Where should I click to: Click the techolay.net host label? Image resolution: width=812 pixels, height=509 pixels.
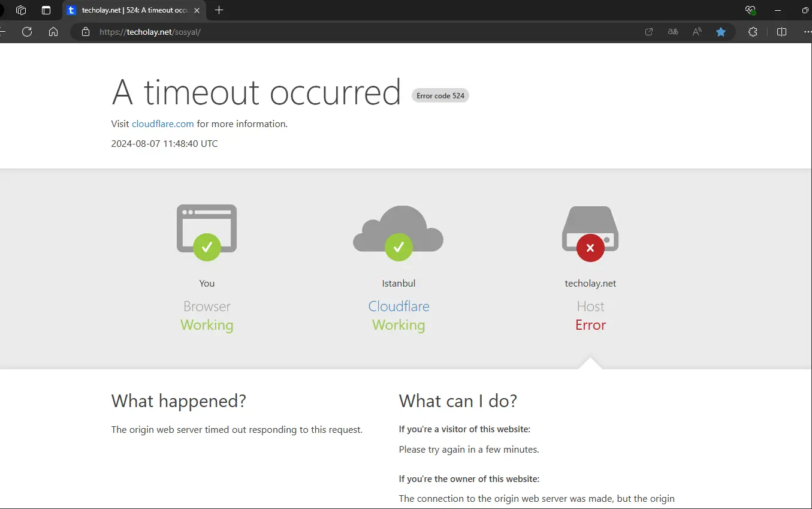coord(590,284)
